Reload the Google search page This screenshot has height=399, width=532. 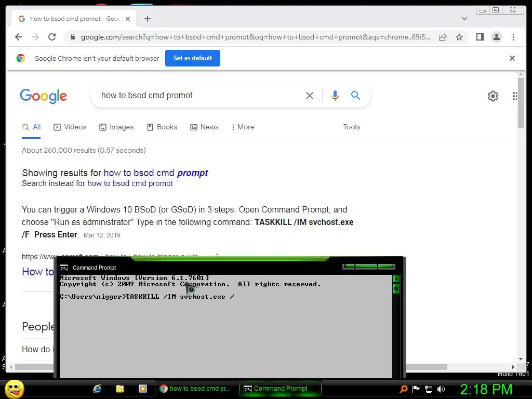click(52, 37)
